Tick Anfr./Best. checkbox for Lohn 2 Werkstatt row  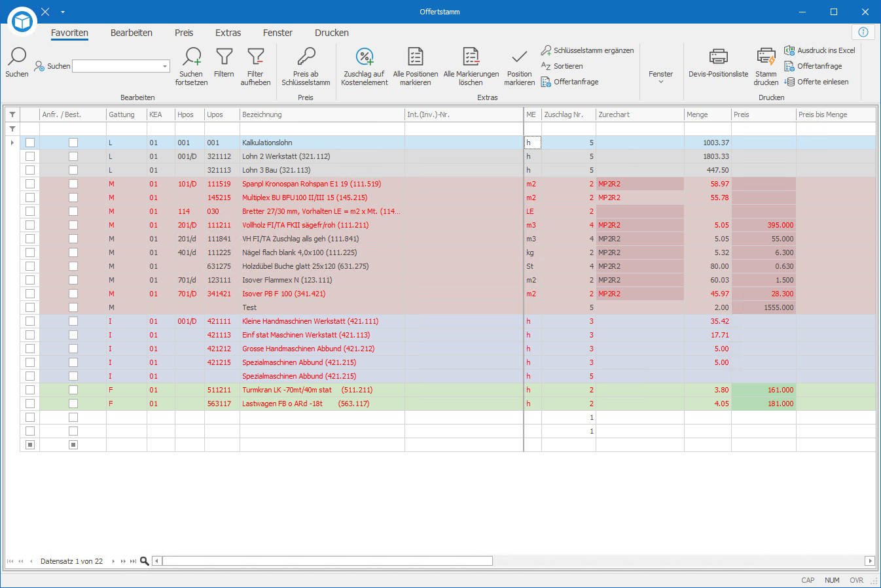pyautogui.click(x=73, y=156)
